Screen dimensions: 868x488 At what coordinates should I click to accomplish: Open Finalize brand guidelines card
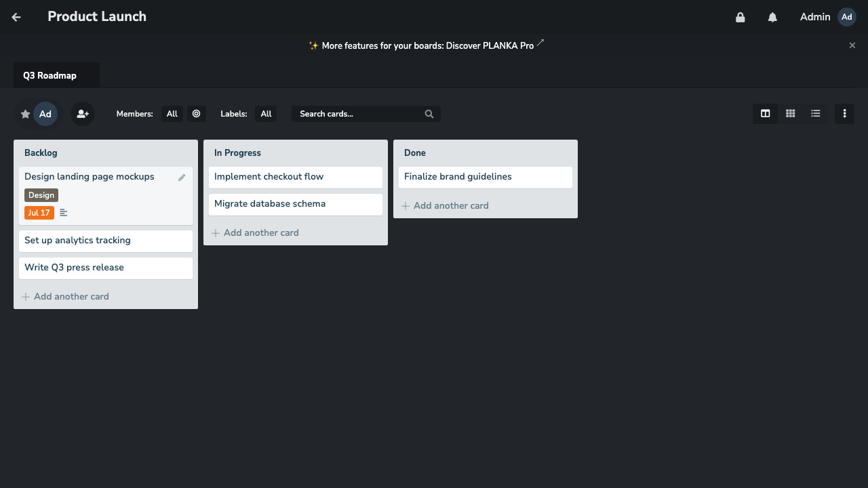[x=486, y=177]
